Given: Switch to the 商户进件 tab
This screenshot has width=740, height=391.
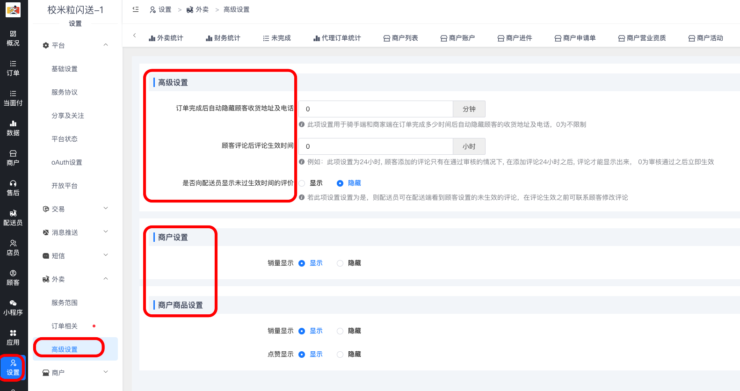Looking at the screenshot, I should pyautogui.click(x=515, y=38).
